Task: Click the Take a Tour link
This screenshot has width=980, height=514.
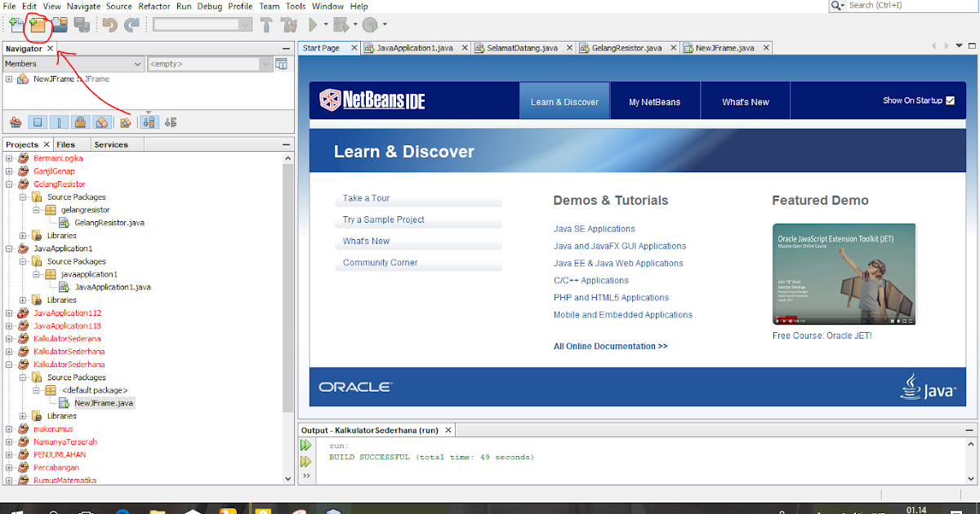Action: pyautogui.click(x=365, y=198)
